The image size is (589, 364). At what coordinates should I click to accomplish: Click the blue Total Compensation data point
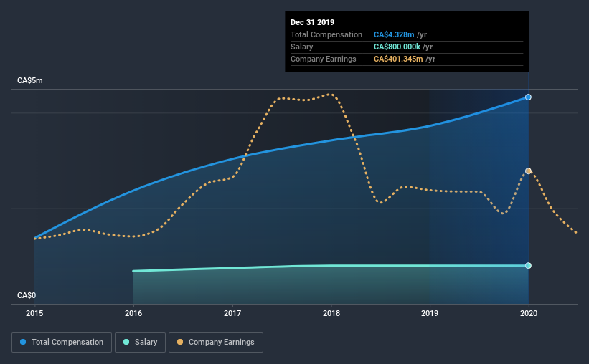(x=528, y=97)
